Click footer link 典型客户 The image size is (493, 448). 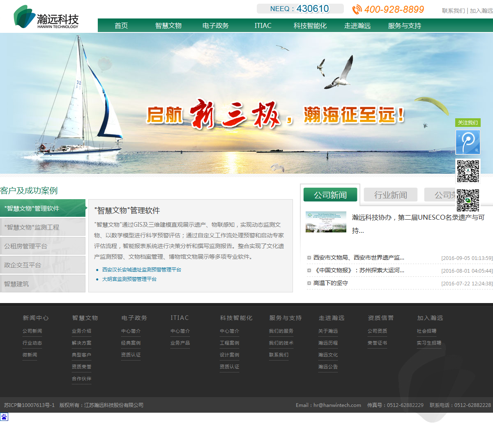[81, 355]
